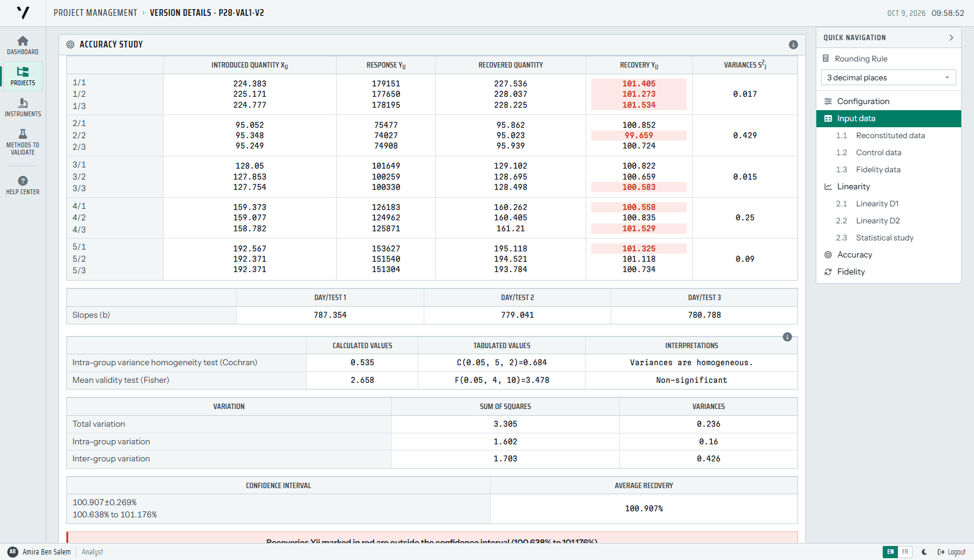Click average recovery 100.907%

point(643,508)
